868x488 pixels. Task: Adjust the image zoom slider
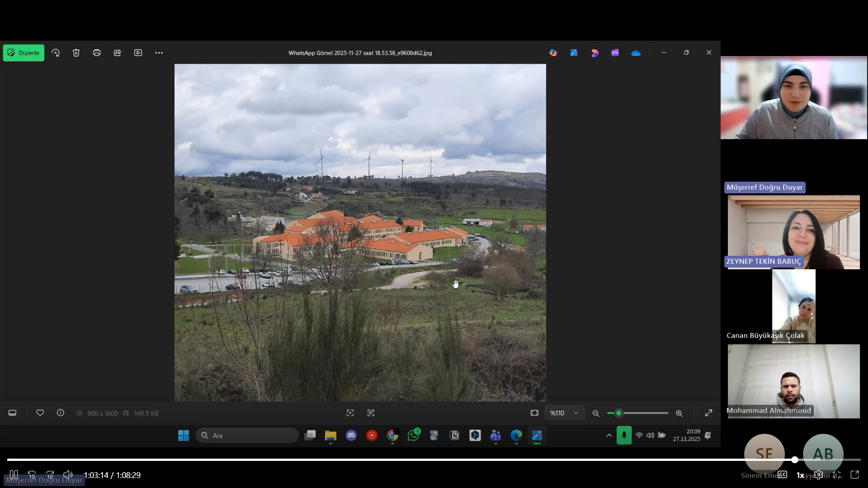[619, 413]
